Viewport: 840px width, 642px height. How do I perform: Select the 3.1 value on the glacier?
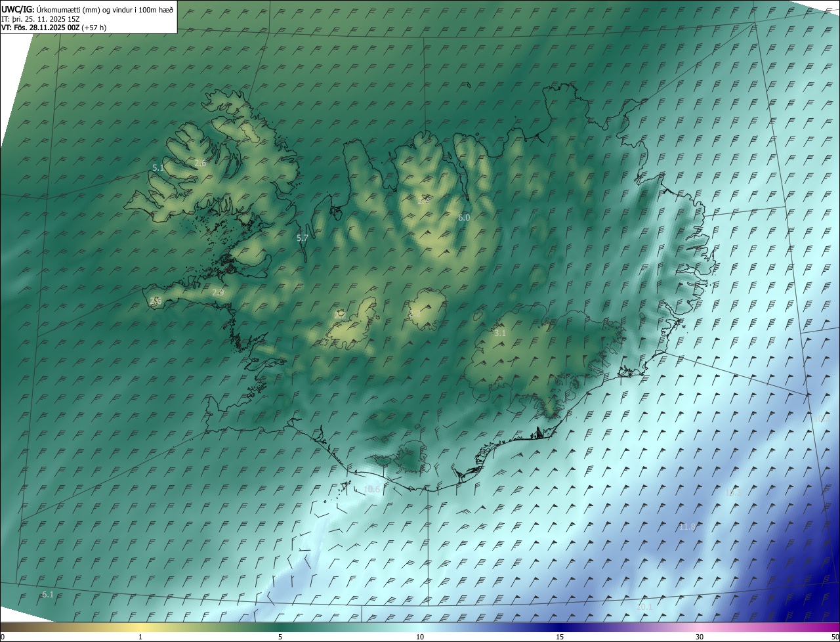click(x=500, y=333)
